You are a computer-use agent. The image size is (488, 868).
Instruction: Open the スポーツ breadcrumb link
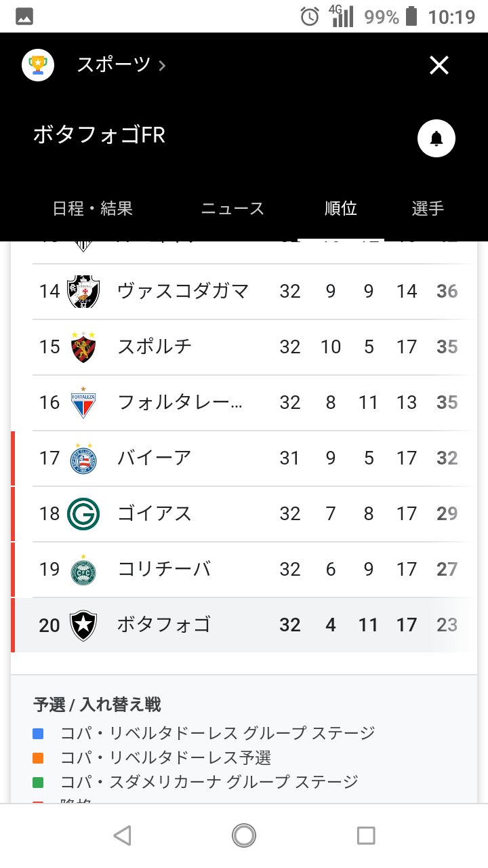[x=121, y=65]
